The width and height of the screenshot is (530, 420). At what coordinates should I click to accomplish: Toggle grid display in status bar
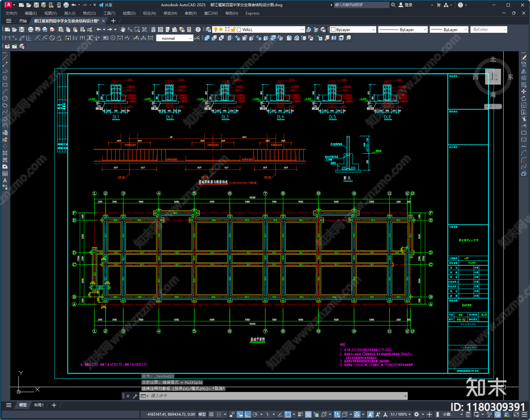pos(211,414)
